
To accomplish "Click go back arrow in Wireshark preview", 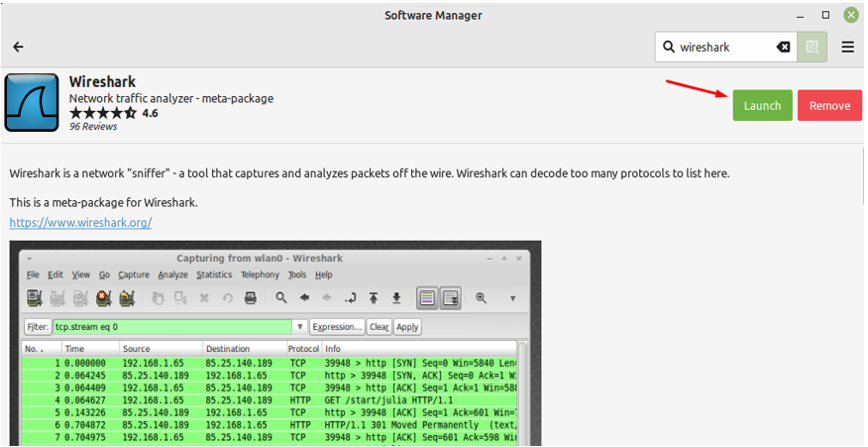I will (304, 298).
